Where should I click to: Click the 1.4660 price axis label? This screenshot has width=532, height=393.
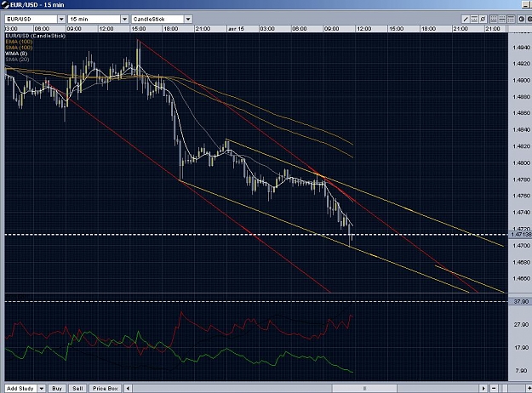521,279
